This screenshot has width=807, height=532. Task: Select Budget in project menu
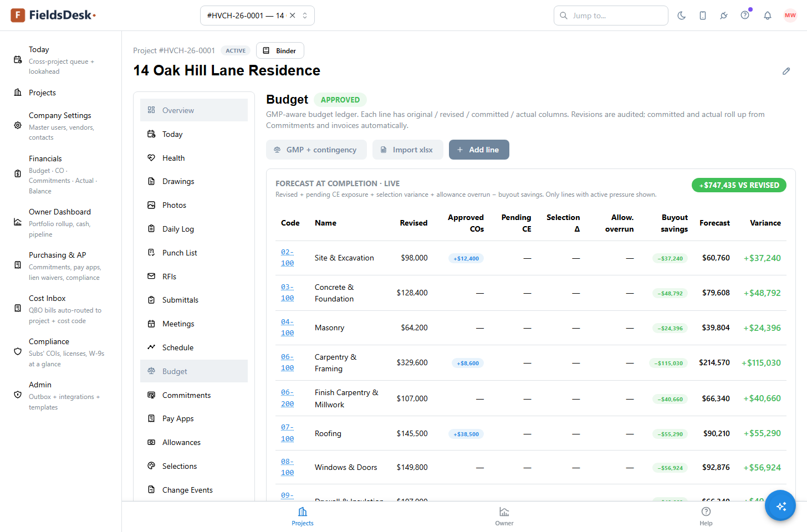(194, 371)
